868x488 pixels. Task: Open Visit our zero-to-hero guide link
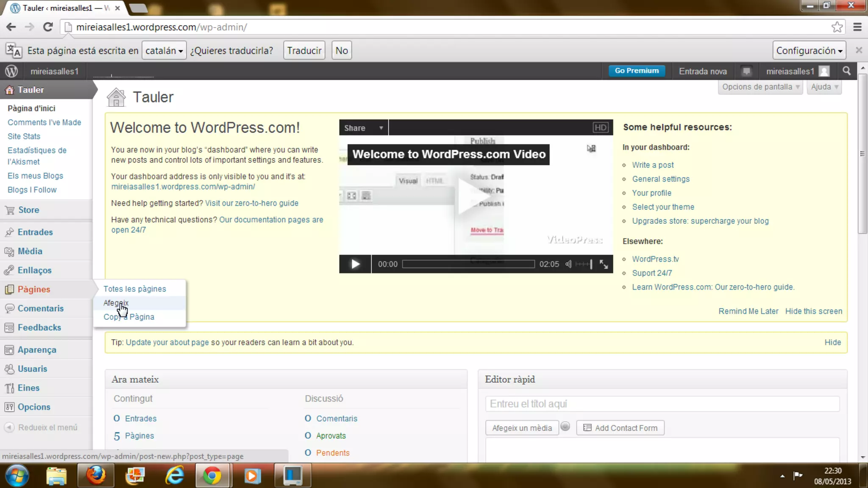(x=252, y=204)
